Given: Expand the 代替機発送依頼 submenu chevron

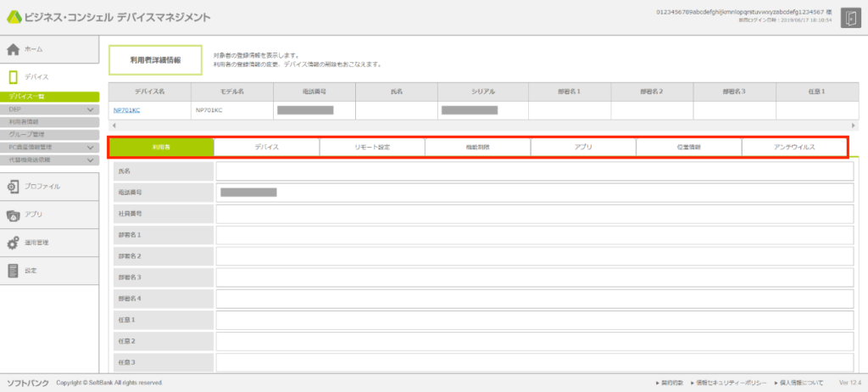Looking at the screenshot, I should point(91,160).
